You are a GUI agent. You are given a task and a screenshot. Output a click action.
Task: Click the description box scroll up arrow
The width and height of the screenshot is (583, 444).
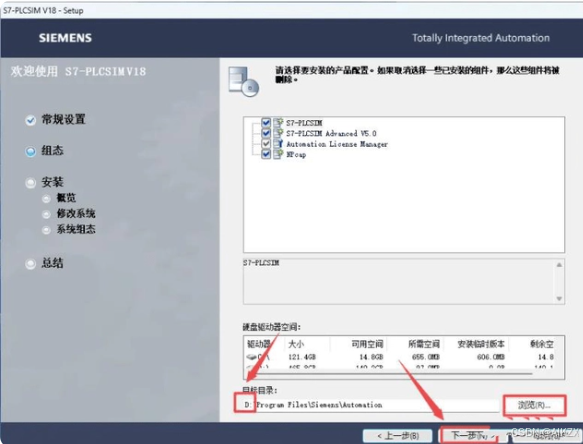[x=559, y=265]
